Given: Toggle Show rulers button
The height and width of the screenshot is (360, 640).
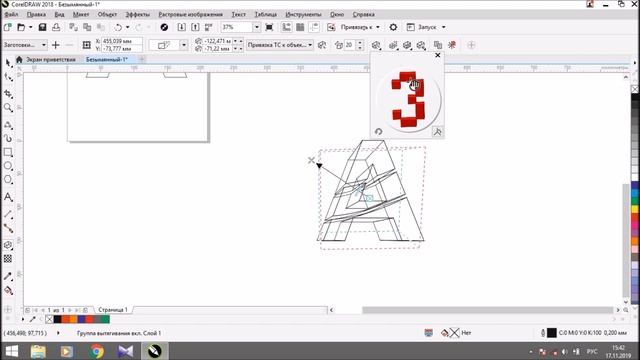Looking at the screenshot, I should point(287,27).
